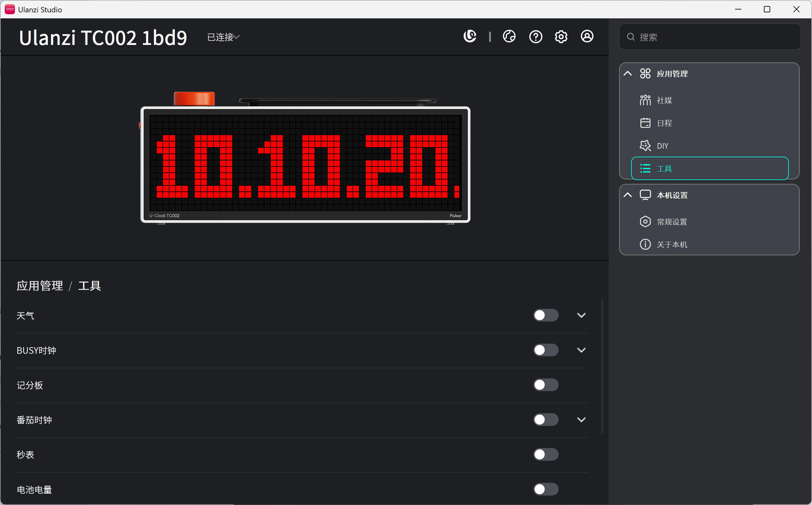The height and width of the screenshot is (505, 812).
Task: Collapse the 本机设置 sidebar section
Action: coord(628,195)
